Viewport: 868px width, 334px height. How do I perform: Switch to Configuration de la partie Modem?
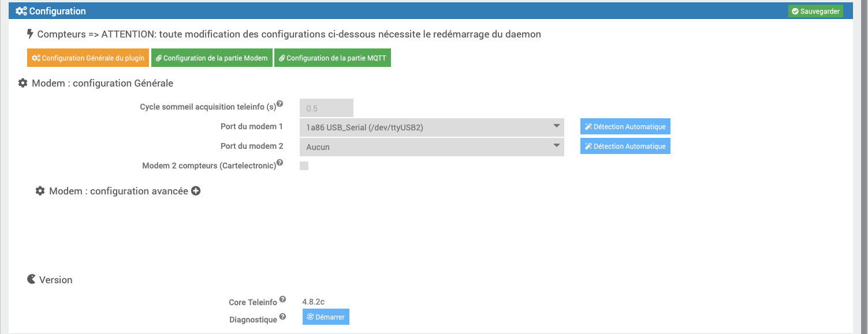click(x=211, y=58)
